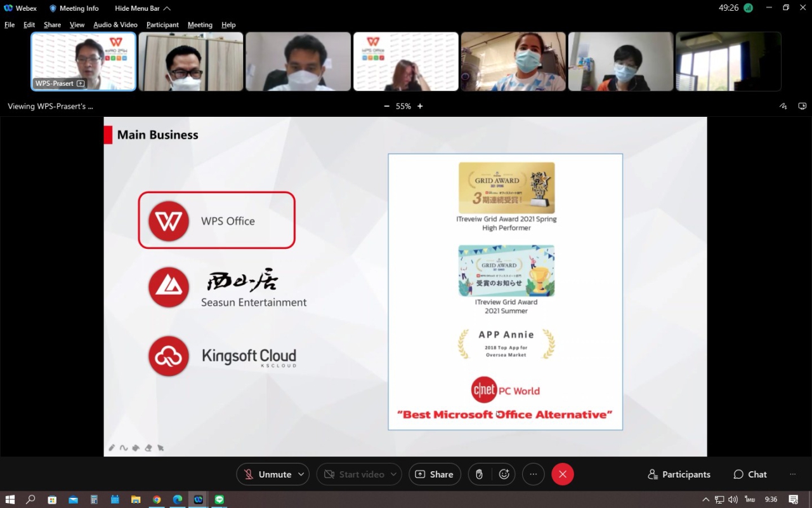The width and height of the screenshot is (812, 508).
Task: Open Microsoft Edge from taskbar
Action: click(178, 500)
